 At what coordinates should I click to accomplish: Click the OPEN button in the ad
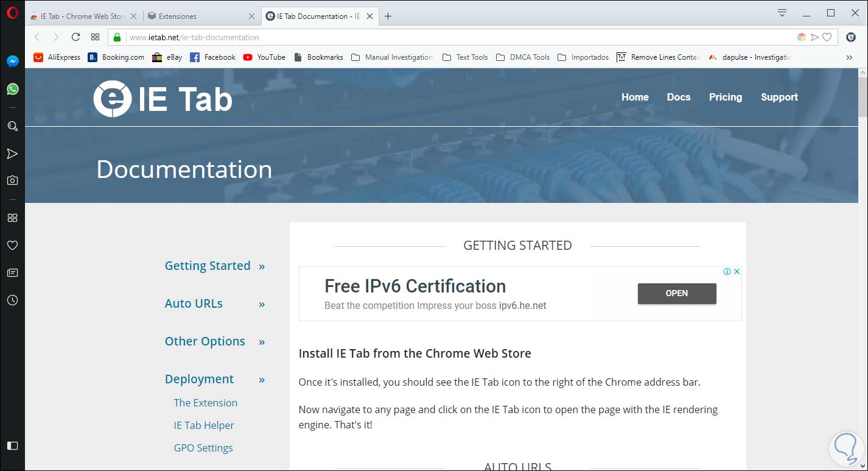point(677,293)
